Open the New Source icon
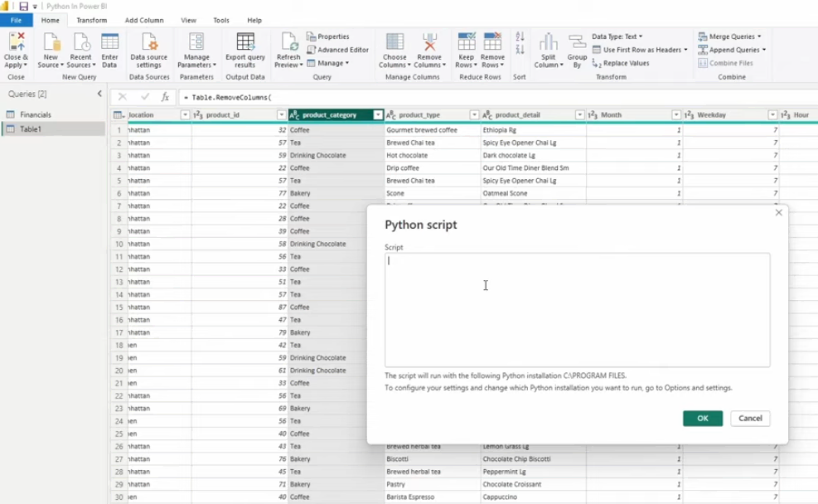The height and width of the screenshot is (504, 818). pos(51,41)
